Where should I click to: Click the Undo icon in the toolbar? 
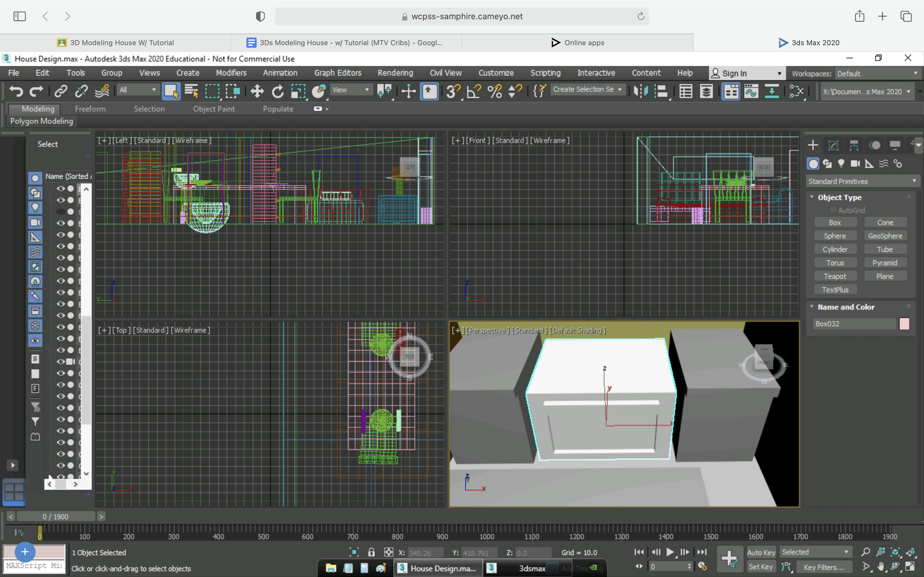pos(16,91)
